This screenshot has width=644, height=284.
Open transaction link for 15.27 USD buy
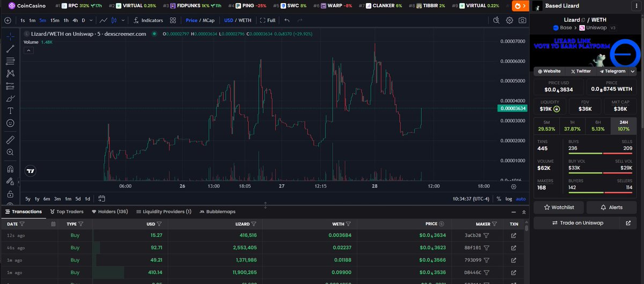click(x=514, y=235)
